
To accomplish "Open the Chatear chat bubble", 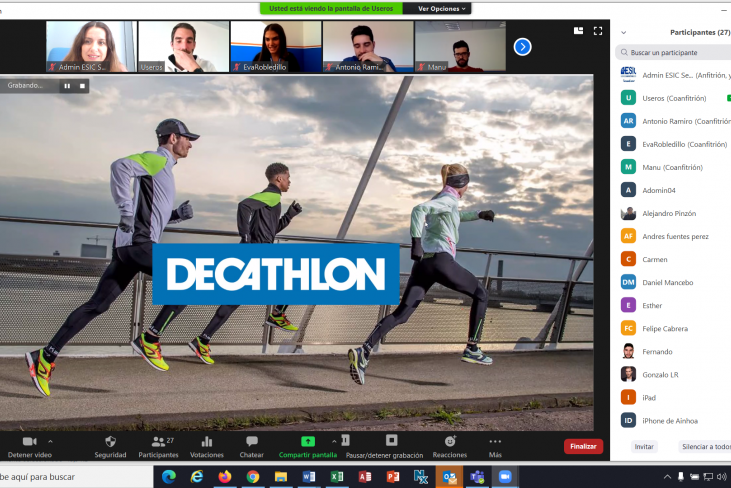I will point(252,441).
